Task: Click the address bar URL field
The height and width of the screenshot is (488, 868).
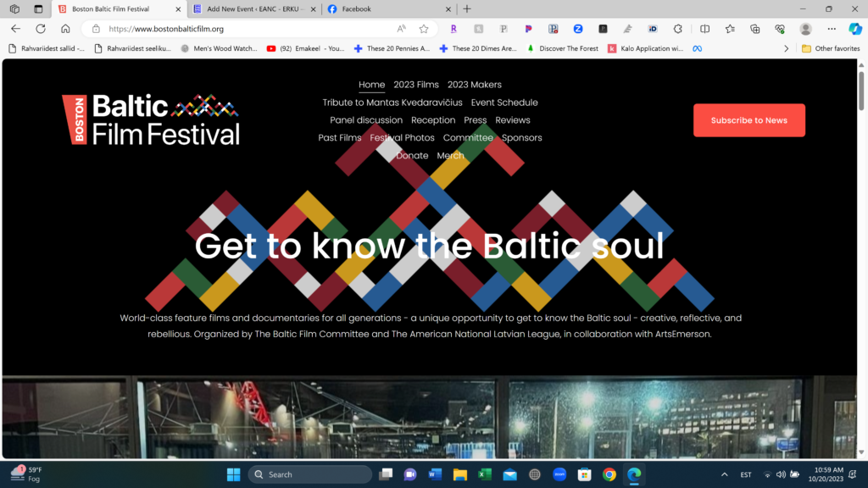Action: [x=246, y=29]
